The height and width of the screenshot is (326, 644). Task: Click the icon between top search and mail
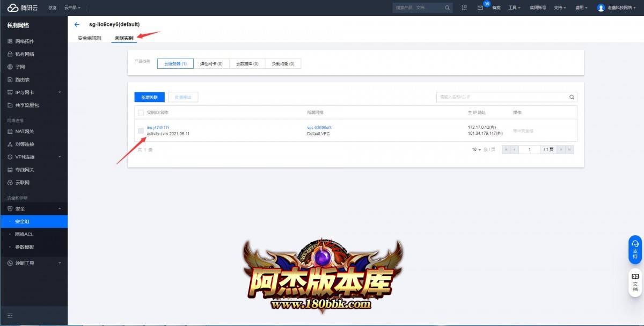pos(465,8)
